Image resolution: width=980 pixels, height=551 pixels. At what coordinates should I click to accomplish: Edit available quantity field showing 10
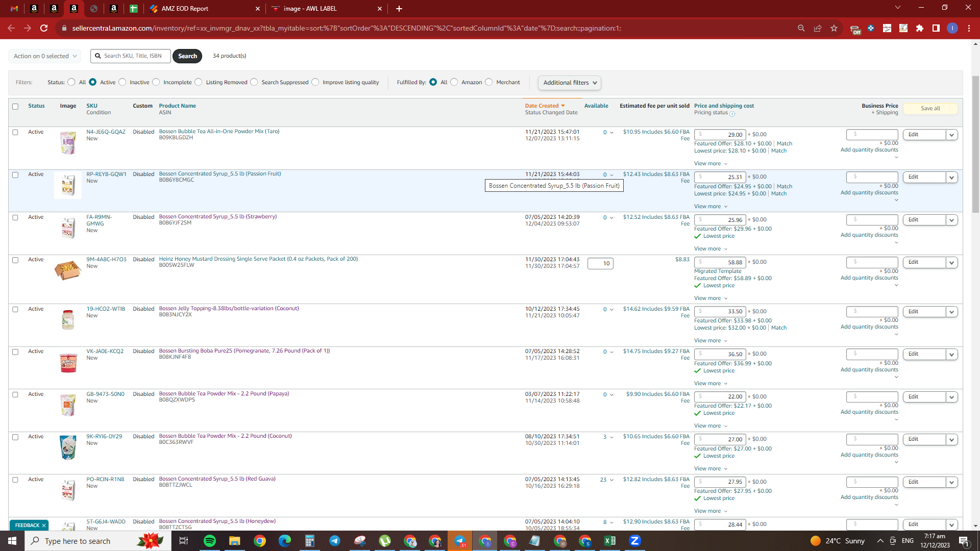click(600, 264)
